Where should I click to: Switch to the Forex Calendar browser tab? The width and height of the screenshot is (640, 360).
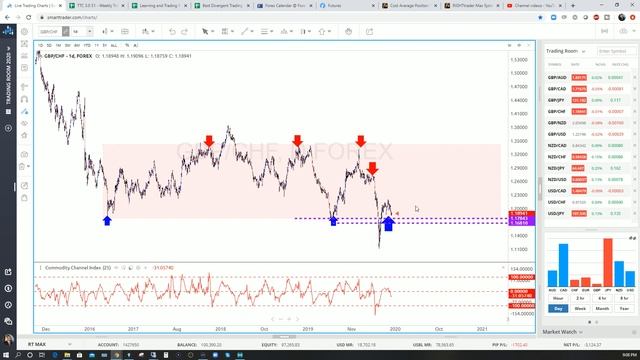click(284, 6)
